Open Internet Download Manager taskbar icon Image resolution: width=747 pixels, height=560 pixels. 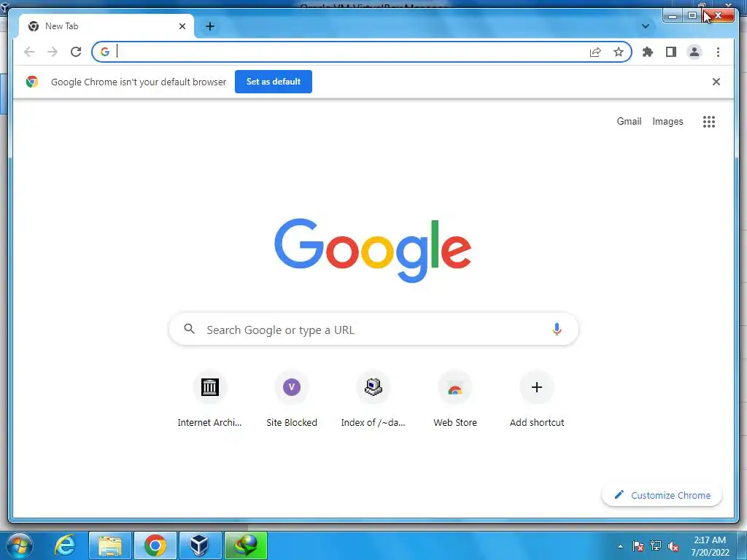(x=245, y=545)
